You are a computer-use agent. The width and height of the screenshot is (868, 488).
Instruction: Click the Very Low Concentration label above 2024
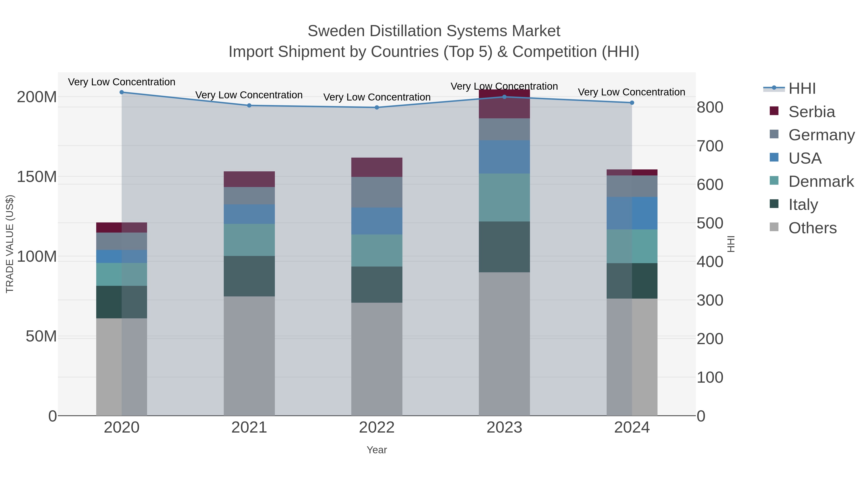coord(631,92)
